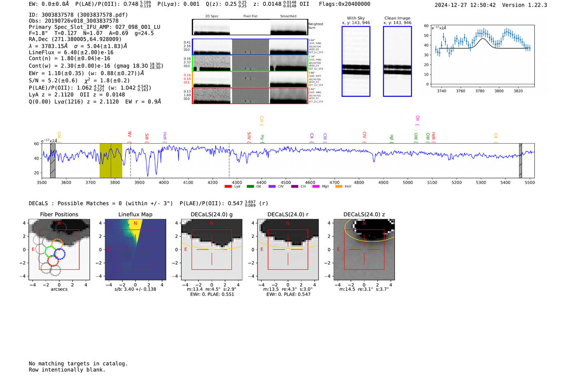Open the DECaLS r-band cutout
Screen dimensions: 576x392
[x=288, y=250]
